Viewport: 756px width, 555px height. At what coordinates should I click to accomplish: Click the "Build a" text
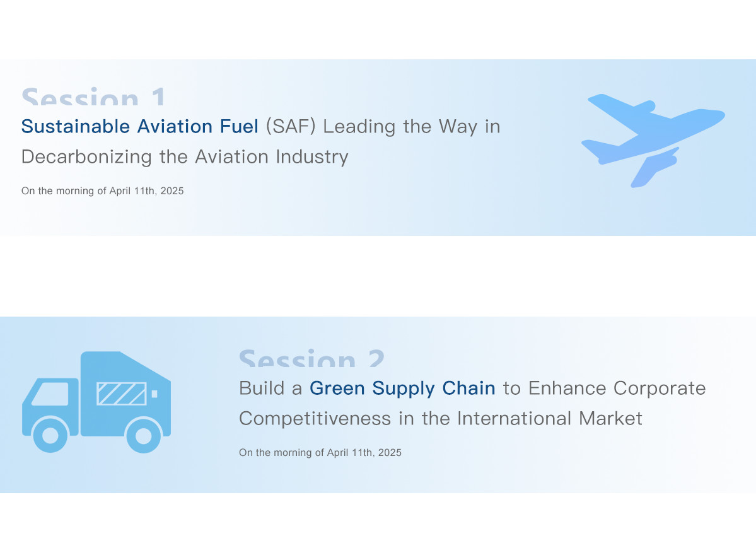[271, 388]
